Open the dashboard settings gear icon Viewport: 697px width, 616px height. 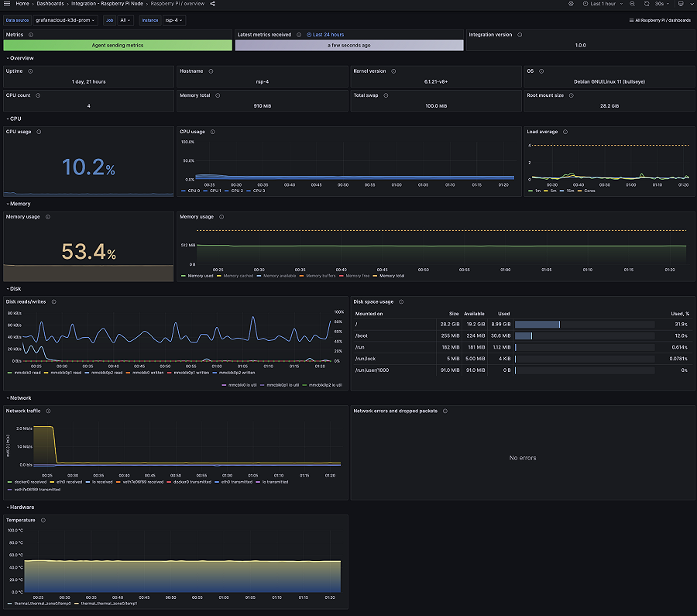click(x=569, y=4)
